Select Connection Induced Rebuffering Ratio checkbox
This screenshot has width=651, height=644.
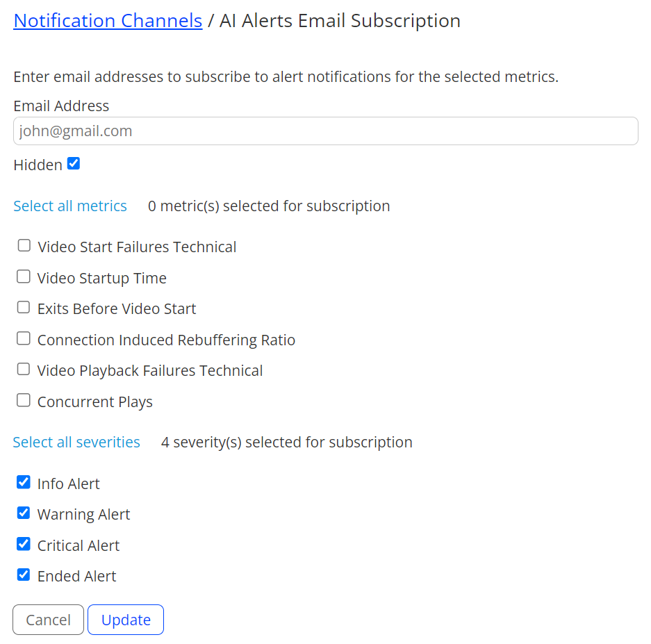23,338
